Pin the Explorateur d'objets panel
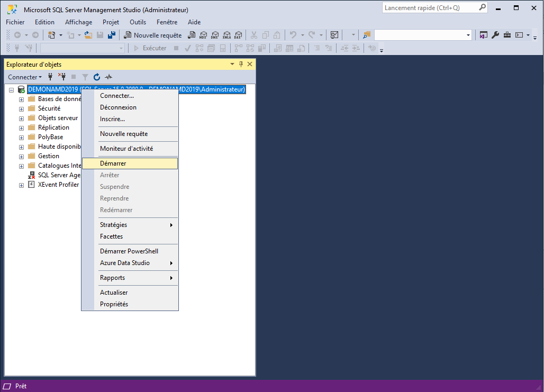This screenshot has width=544, height=392. click(241, 64)
